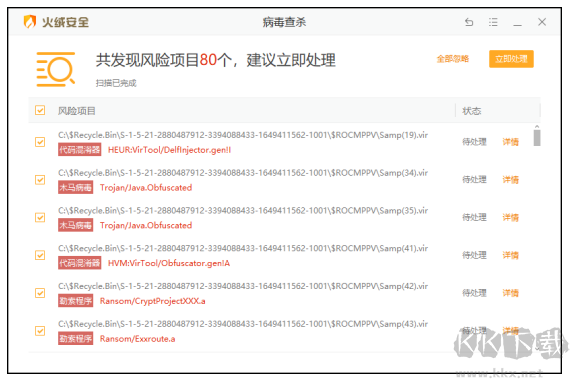Viewport: 570px width, 380px height.
Task: Click the 全部忽略 ignore all link
Action: click(453, 59)
